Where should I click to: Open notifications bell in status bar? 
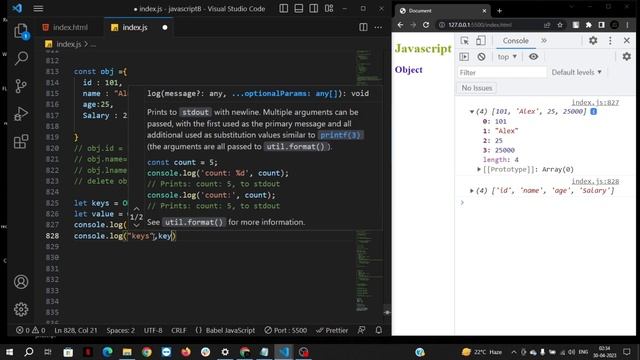[379, 330]
